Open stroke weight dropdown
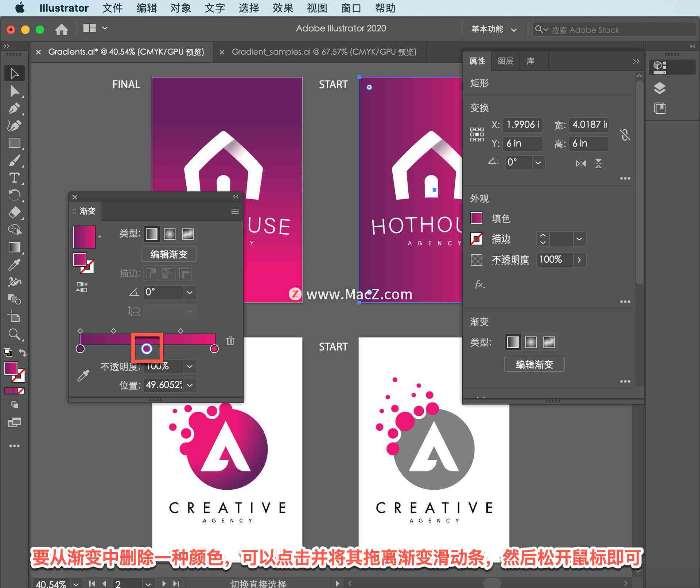The height and width of the screenshot is (588, 700). click(579, 239)
